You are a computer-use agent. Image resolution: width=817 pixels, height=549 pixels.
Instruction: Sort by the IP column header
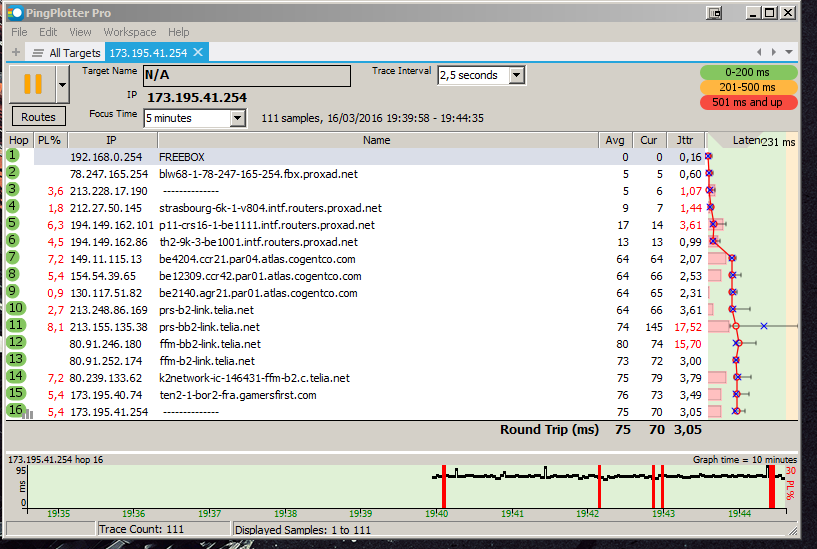pyautogui.click(x=112, y=140)
